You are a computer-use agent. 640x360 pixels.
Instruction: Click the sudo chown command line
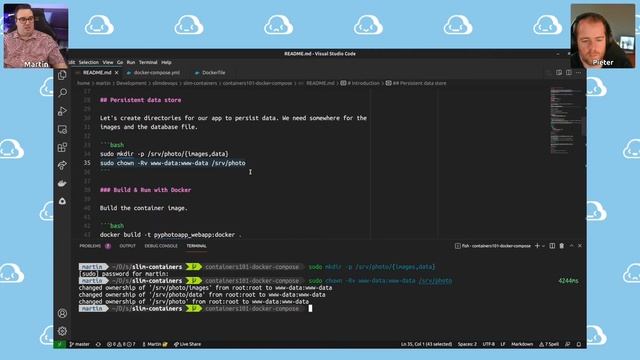click(173, 163)
